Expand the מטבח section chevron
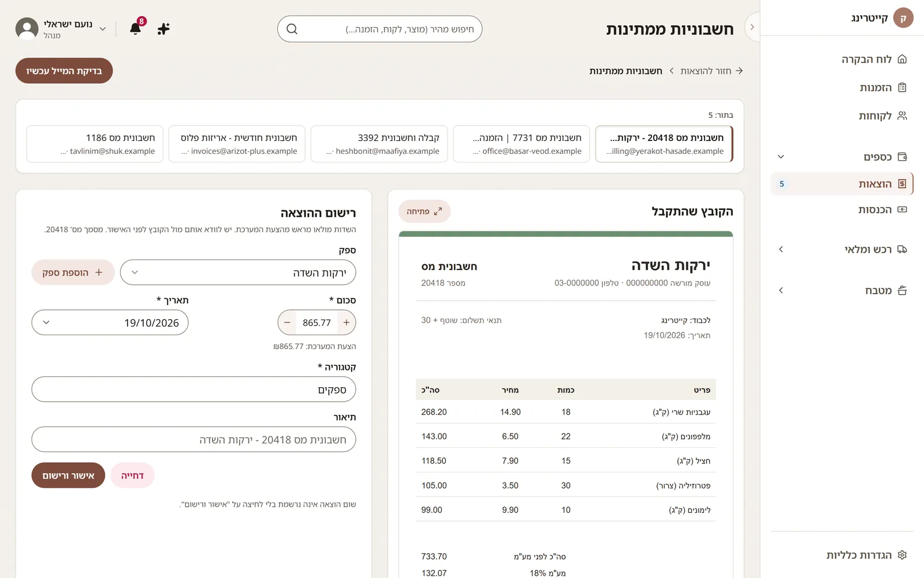This screenshot has width=924, height=578. pos(781,290)
